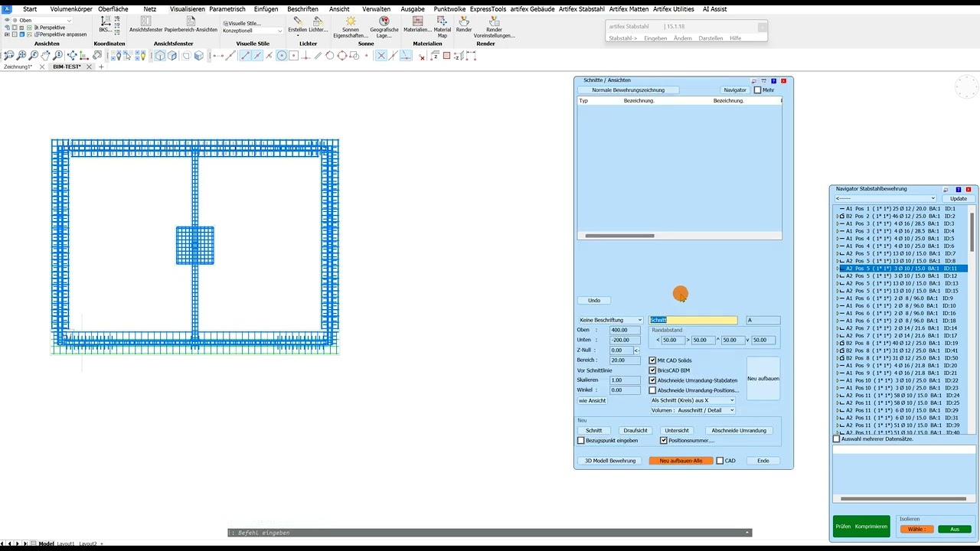Uncheck Mit CAD Solids
Image resolution: width=980 pixels, height=551 pixels.
652,360
